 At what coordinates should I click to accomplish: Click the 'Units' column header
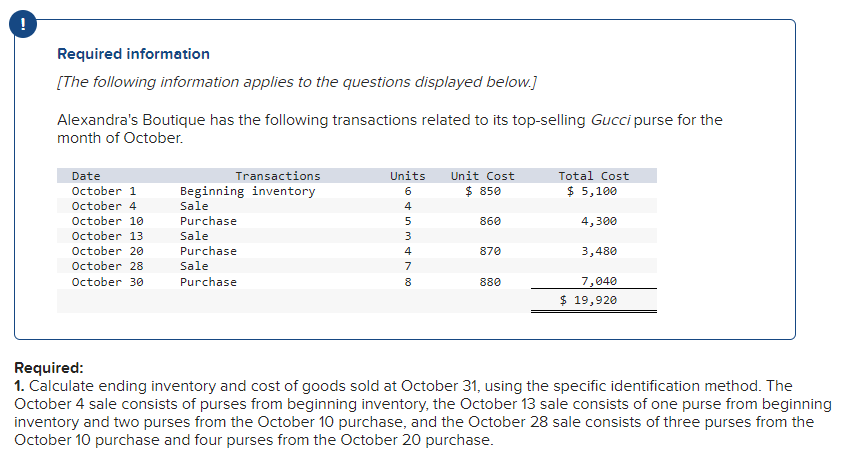point(408,176)
